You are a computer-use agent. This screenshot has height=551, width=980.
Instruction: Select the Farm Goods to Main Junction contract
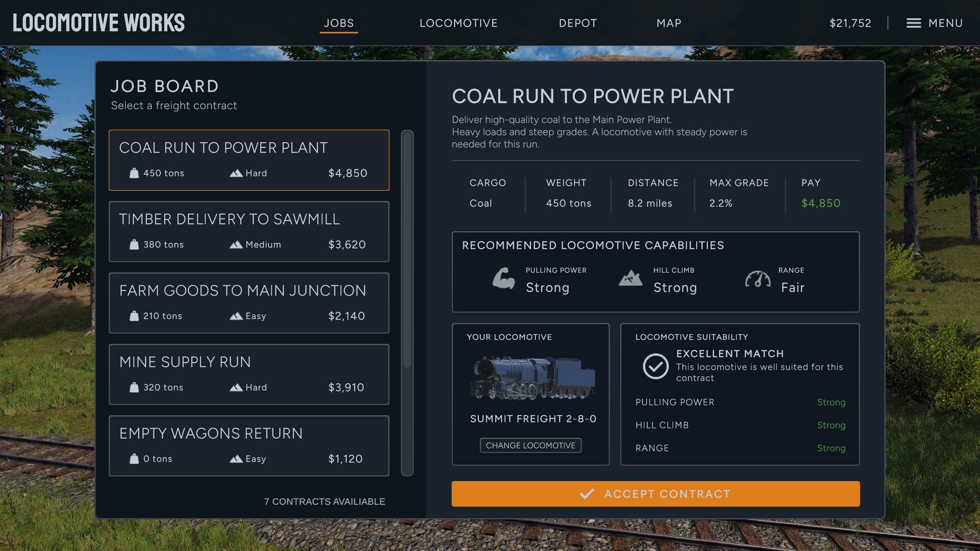(249, 303)
